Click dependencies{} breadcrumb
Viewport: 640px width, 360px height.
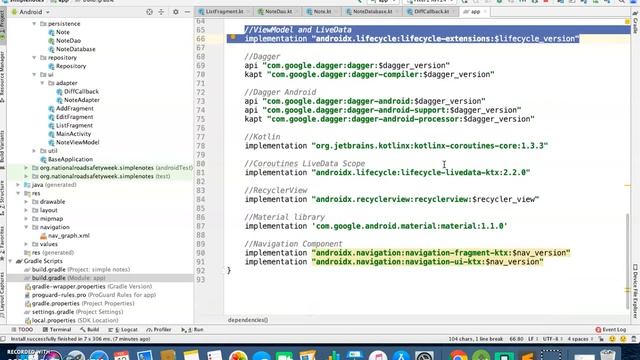(x=248, y=320)
